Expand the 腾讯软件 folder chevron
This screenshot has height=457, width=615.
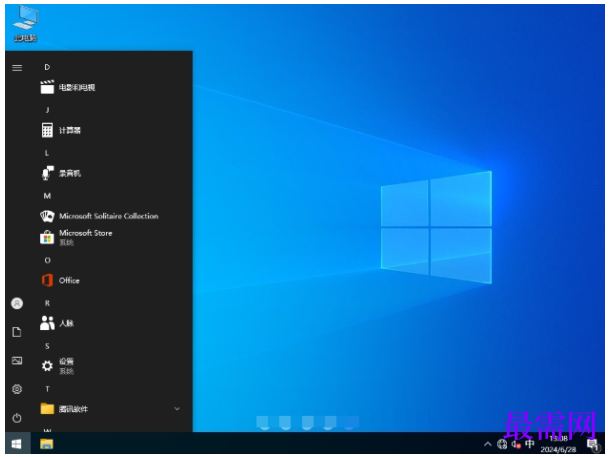click(x=177, y=409)
